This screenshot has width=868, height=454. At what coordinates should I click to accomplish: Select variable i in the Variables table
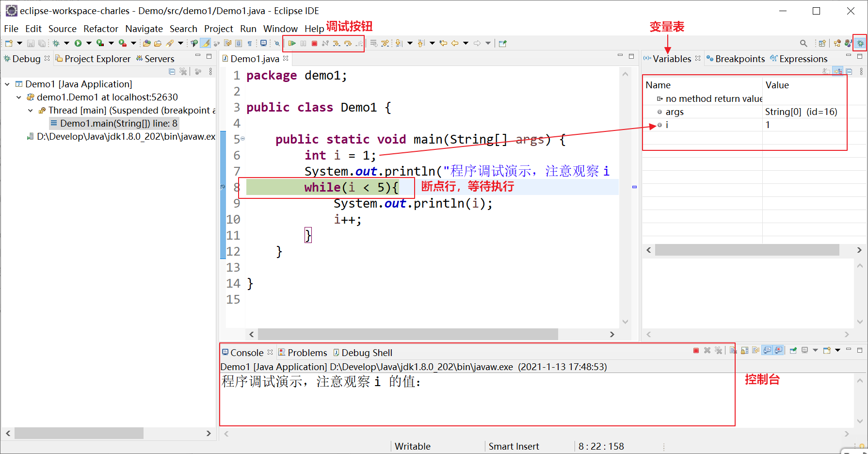(x=667, y=125)
